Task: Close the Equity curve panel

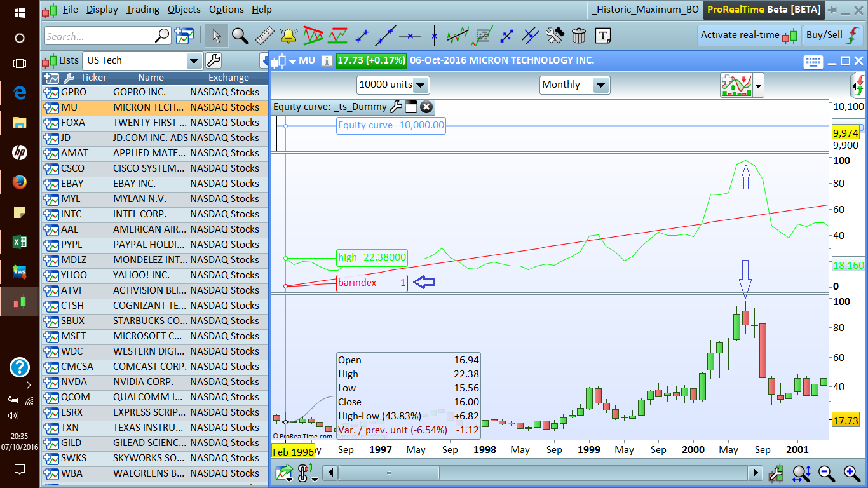Action: (x=426, y=107)
